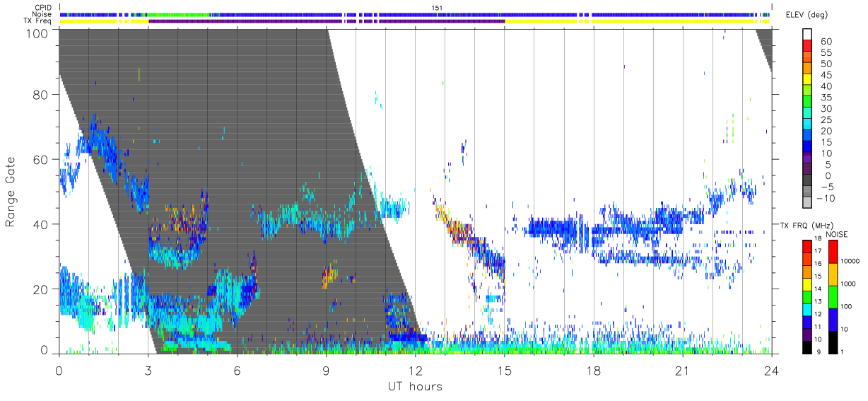Click the 12 tick on UT hours axis

point(415,370)
